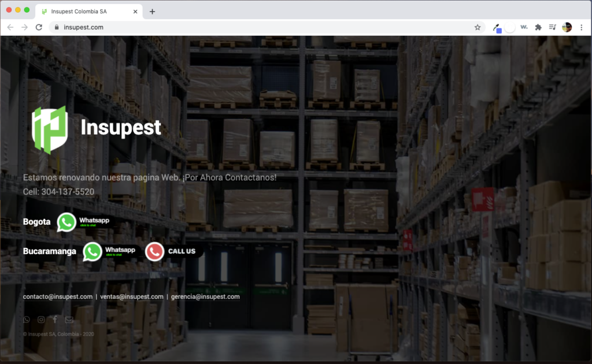This screenshot has width=592, height=364.
Task: Select the Insupest Colombia SA tab
Action: [x=87, y=12]
